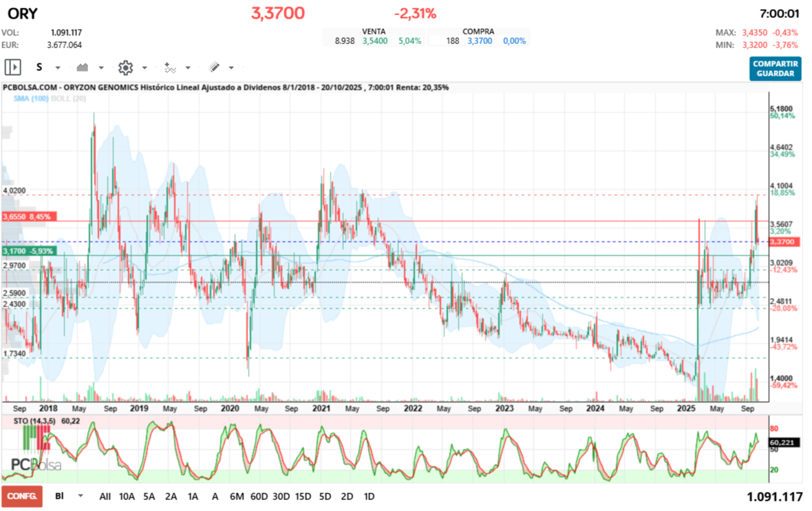Expand the chart type dropdown arrow
The width and height of the screenshot is (812, 511).
coord(101,68)
